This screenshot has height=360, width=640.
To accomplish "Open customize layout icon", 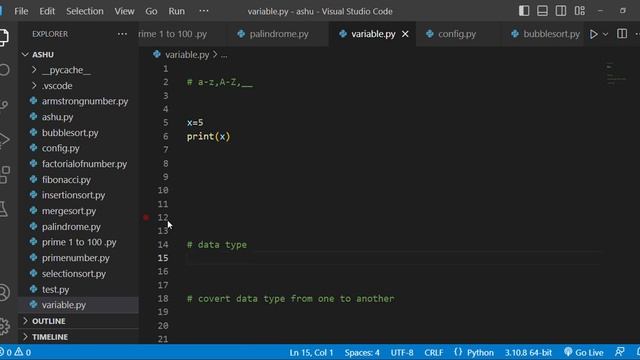I will pyautogui.click(x=580, y=11).
